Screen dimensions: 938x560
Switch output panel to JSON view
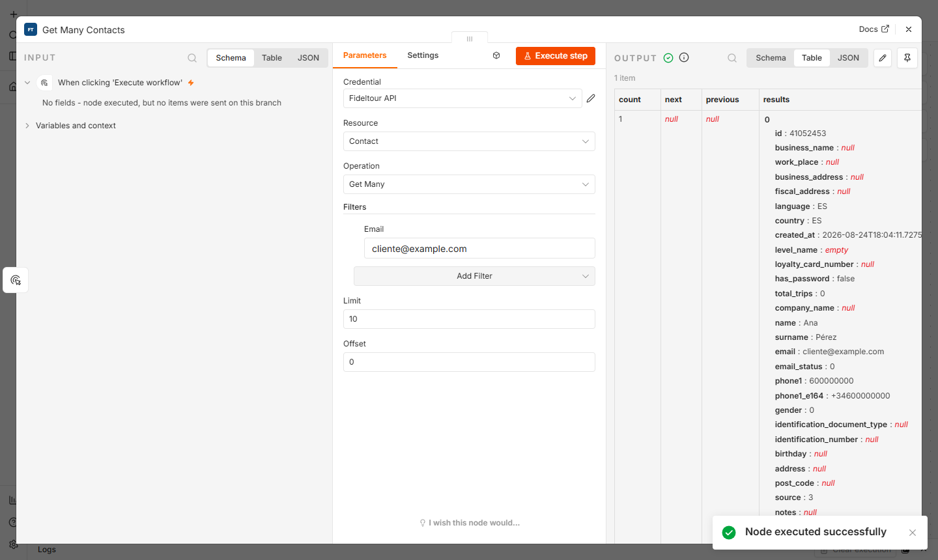click(848, 58)
